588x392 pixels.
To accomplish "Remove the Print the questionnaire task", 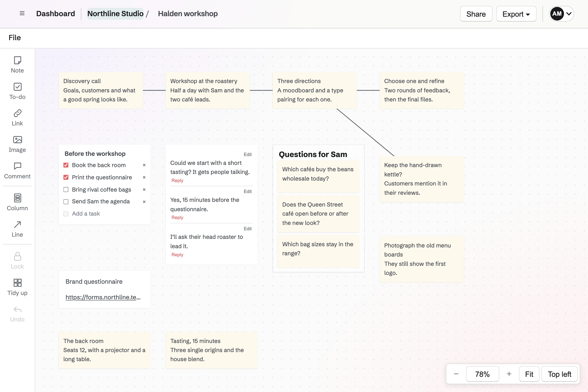I will [144, 177].
